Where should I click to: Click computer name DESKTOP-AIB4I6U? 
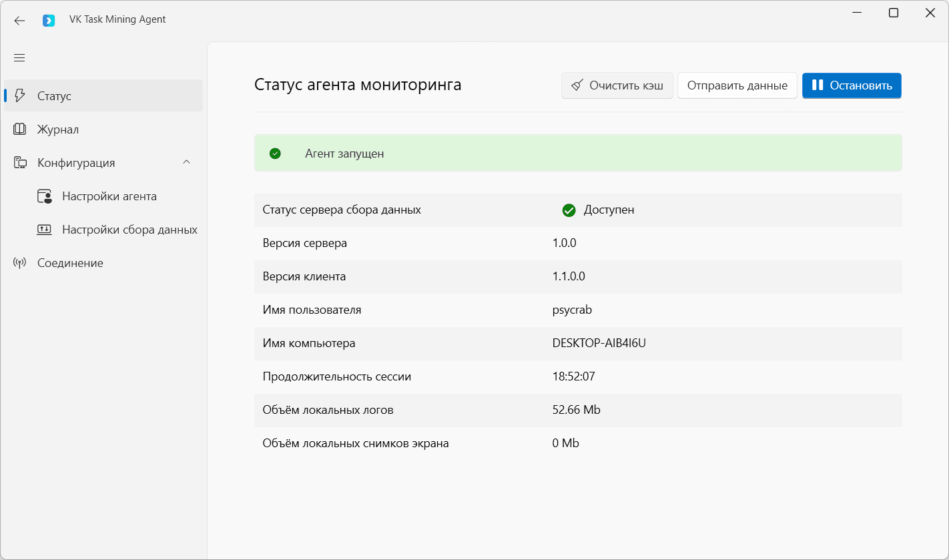(x=599, y=343)
